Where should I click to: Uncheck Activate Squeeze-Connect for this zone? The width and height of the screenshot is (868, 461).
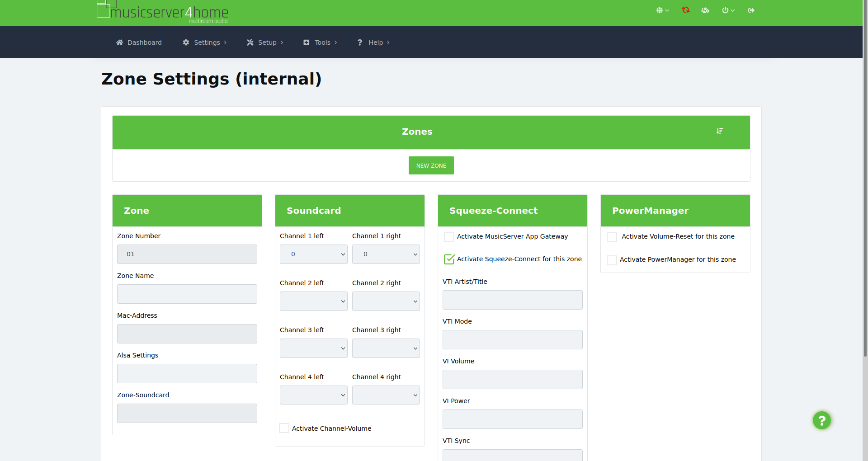(x=449, y=259)
